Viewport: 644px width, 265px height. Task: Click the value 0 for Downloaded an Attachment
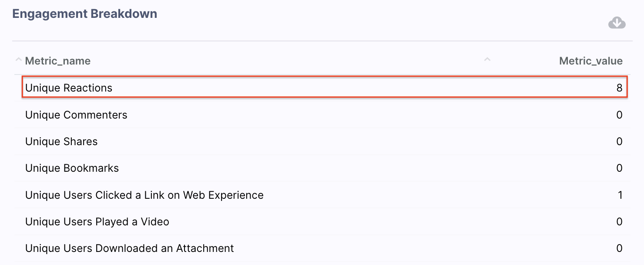(619, 248)
